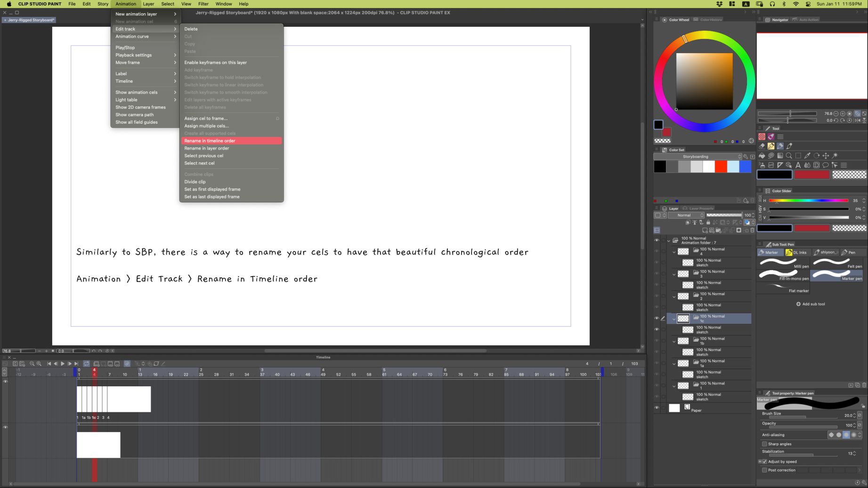Select the Eraser tool in Tool palette
This screenshot has width=868, height=488.
pos(762,146)
